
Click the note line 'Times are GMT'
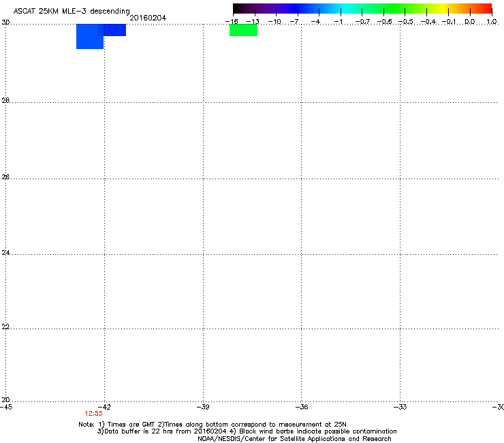[x=131, y=425]
